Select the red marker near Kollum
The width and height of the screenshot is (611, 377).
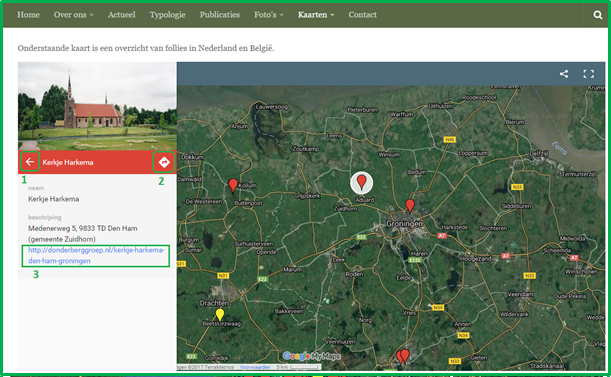(x=233, y=186)
